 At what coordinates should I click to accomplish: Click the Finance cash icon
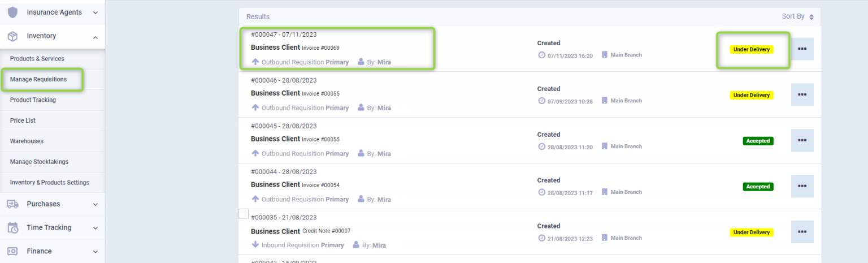[12, 252]
